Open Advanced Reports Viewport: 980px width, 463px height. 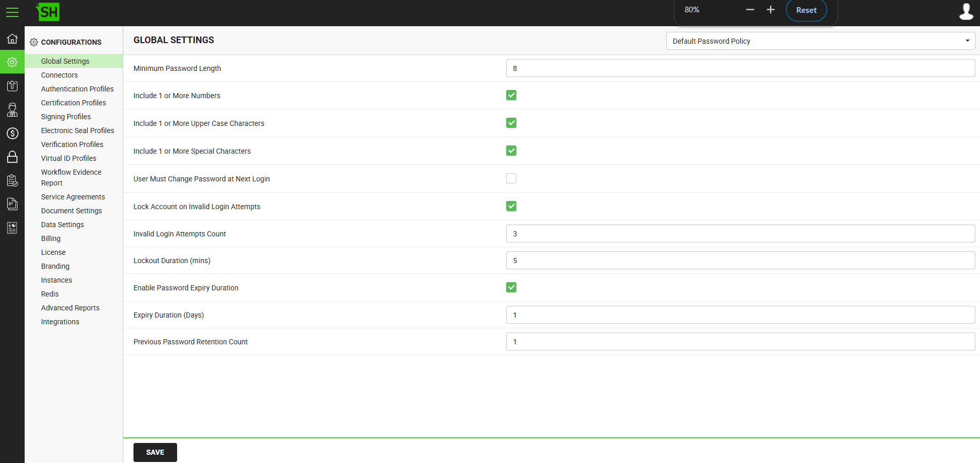point(70,308)
